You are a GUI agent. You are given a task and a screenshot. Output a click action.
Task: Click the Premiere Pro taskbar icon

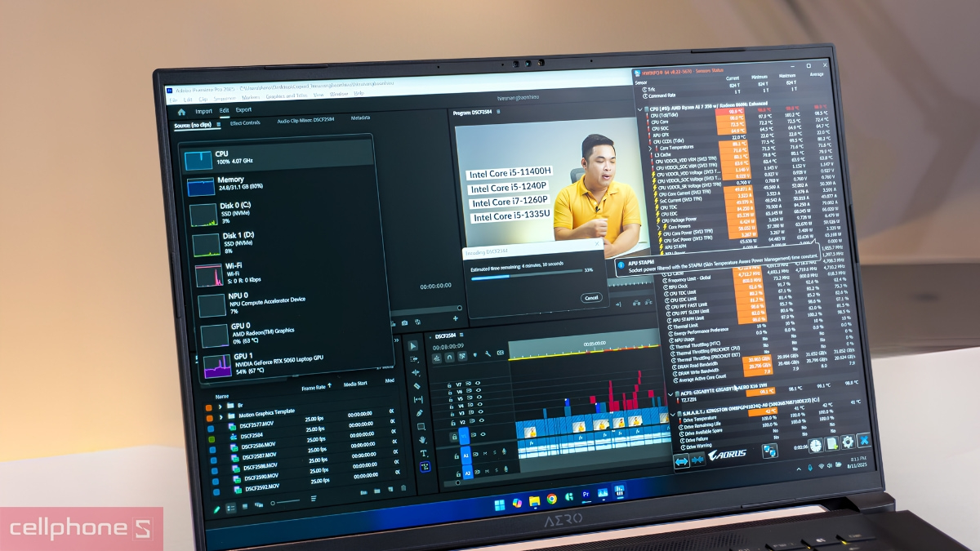(586, 495)
